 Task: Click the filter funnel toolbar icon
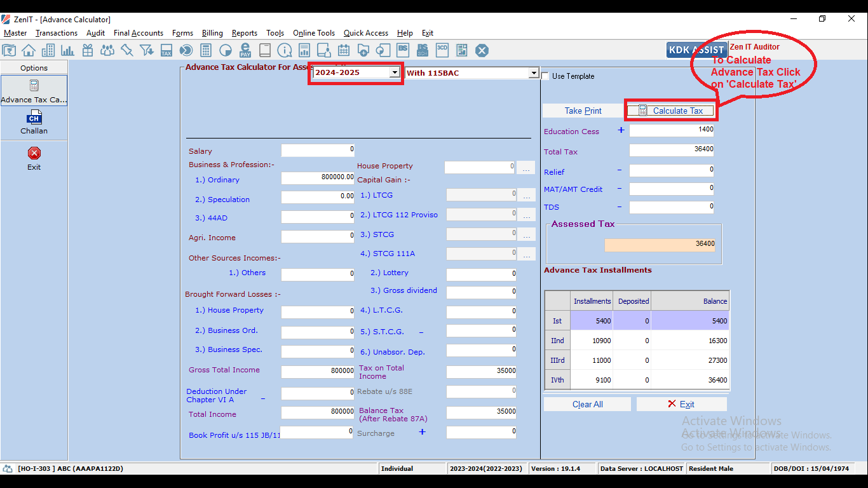(x=147, y=50)
